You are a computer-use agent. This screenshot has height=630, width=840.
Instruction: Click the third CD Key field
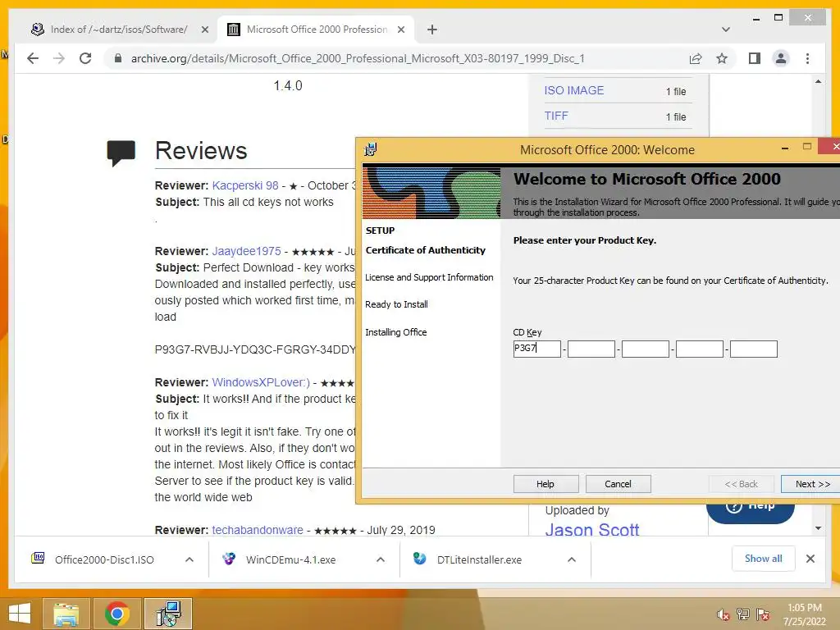(x=645, y=349)
